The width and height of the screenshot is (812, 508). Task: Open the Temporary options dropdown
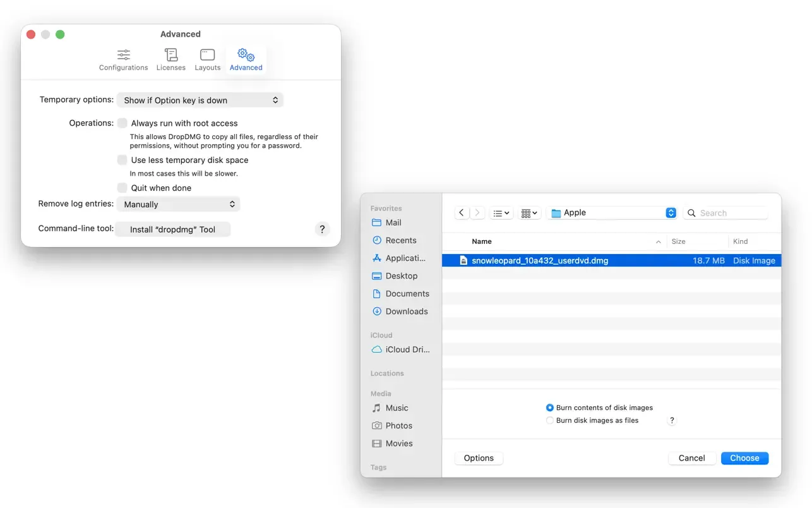200,100
